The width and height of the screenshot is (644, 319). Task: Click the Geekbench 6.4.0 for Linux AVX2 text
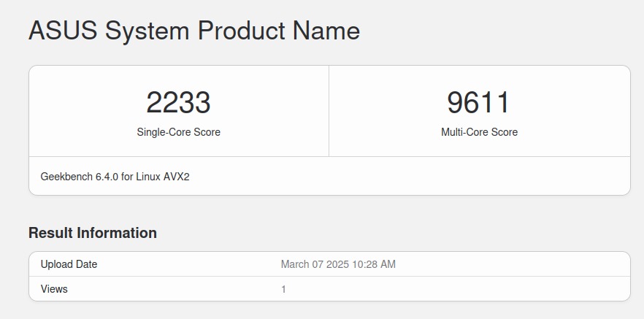[x=115, y=177]
